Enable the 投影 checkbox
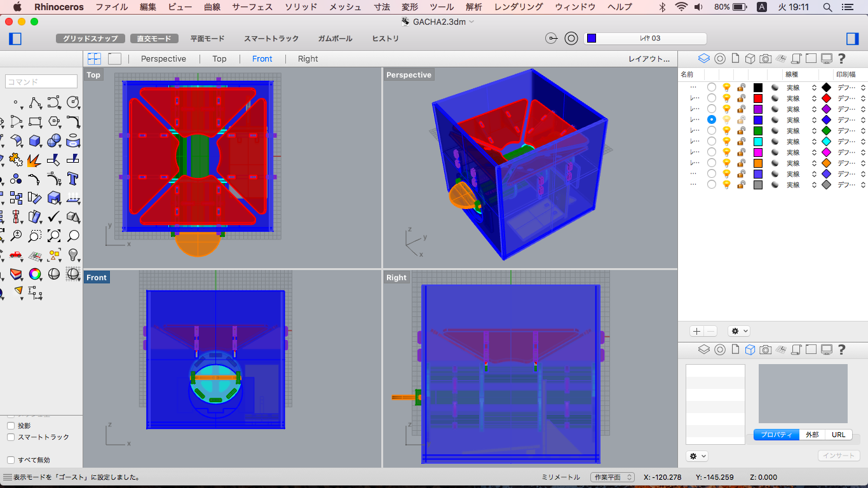This screenshot has width=868, height=488. click(x=11, y=426)
